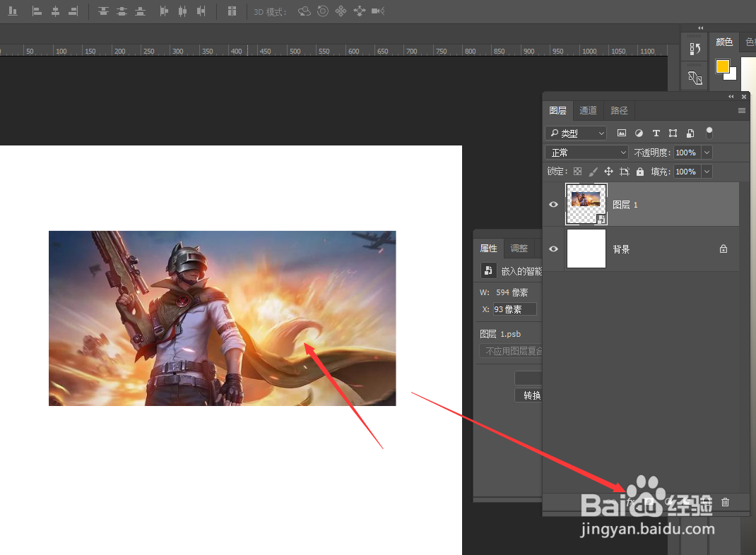Click the lock icon on 背景 layer
This screenshot has width=756, height=555.
[723, 249]
